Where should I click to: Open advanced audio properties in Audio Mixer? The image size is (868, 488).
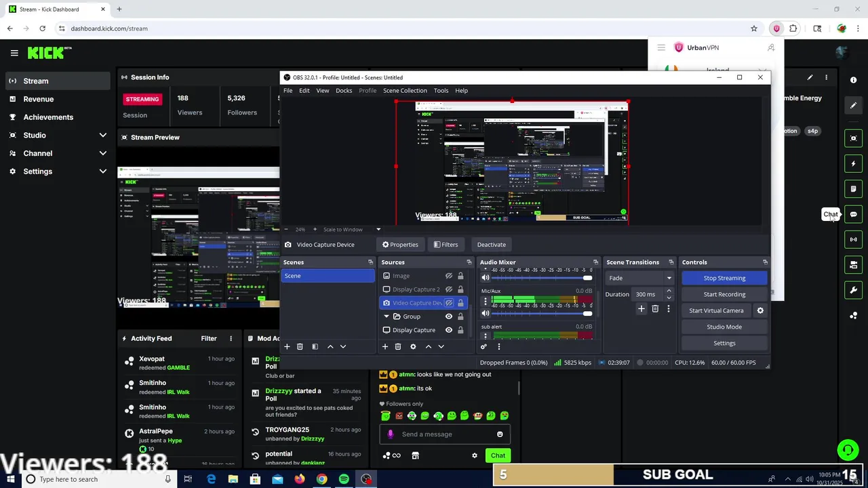coord(484,346)
